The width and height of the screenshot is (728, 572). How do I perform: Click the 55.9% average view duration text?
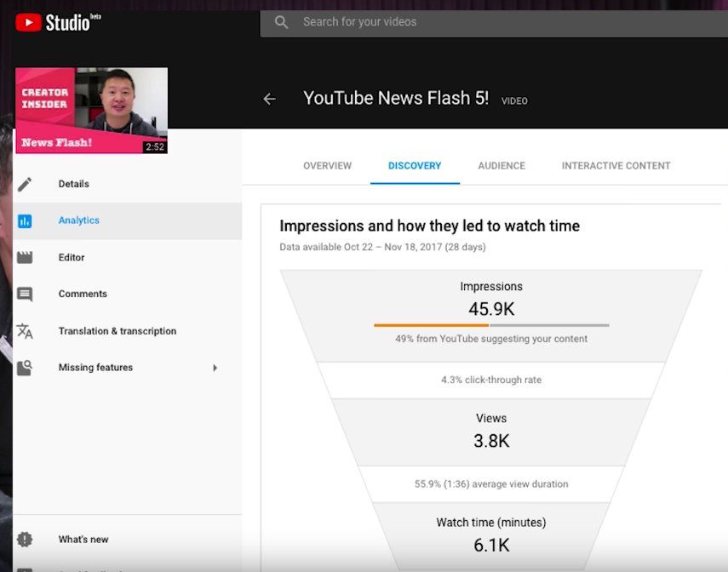click(491, 483)
